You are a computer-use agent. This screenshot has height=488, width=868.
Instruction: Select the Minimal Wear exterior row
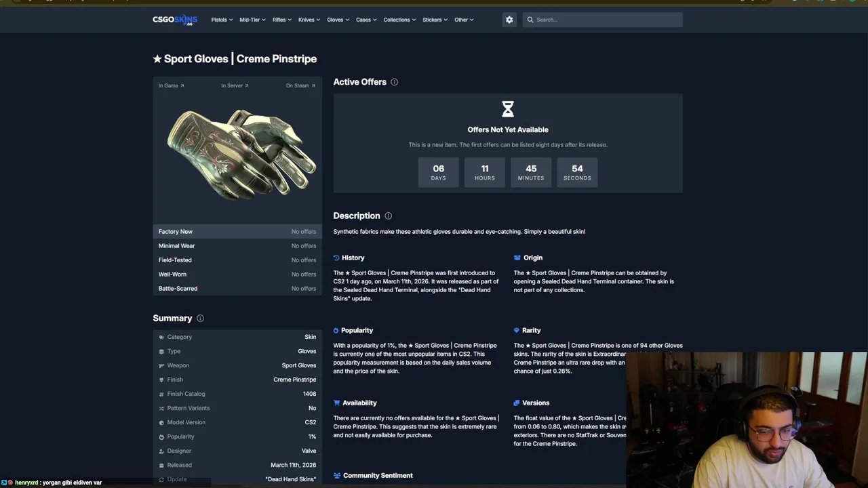pyautogui.click(x=237, y=246)
